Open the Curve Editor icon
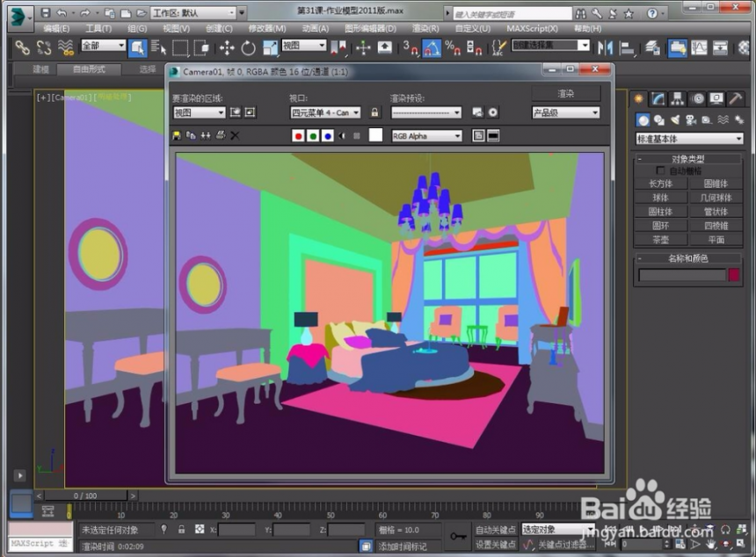The height and width of the screenshot is (557, 756). click(x=699, y=47)
